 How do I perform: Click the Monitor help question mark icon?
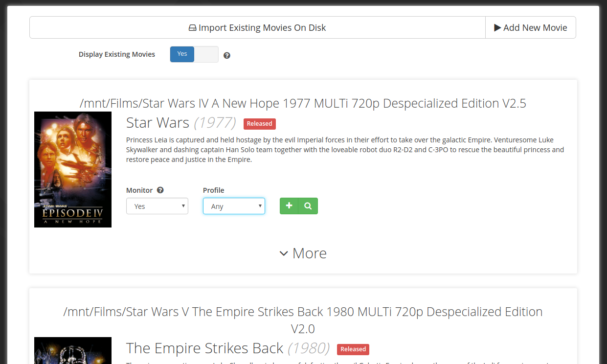pyautogui.click(x=160, y=190)
